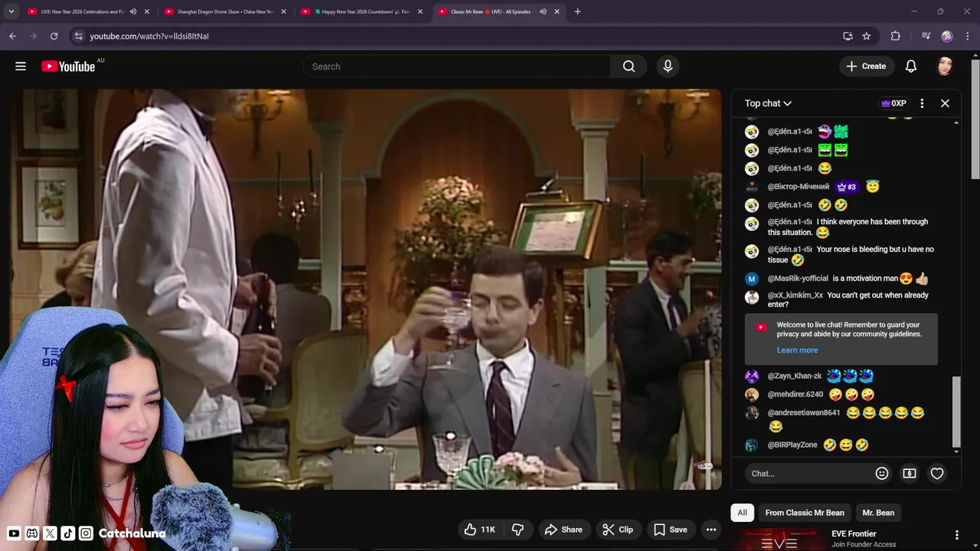Screen dimensions: 980x551
Task: Open the YouTube hamburger guide menu
Action: pos(21,67)
